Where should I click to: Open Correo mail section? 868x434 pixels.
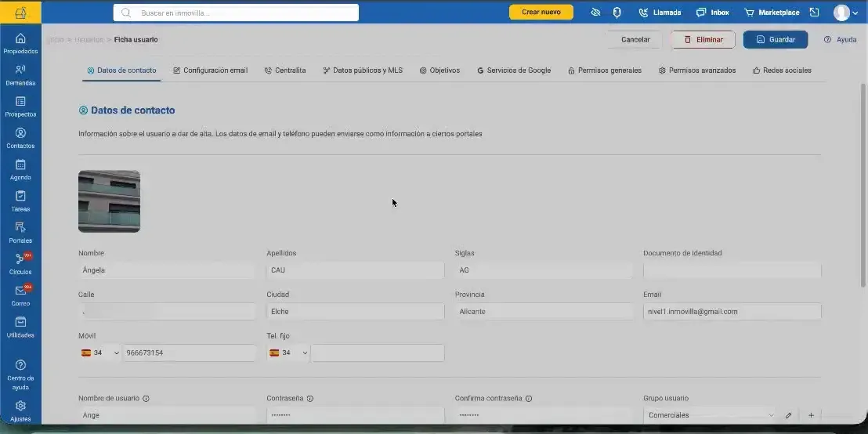20,296
